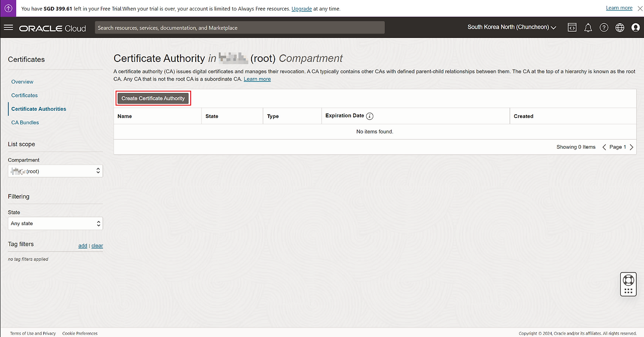Go to the next page arrow

click(631, 147)
